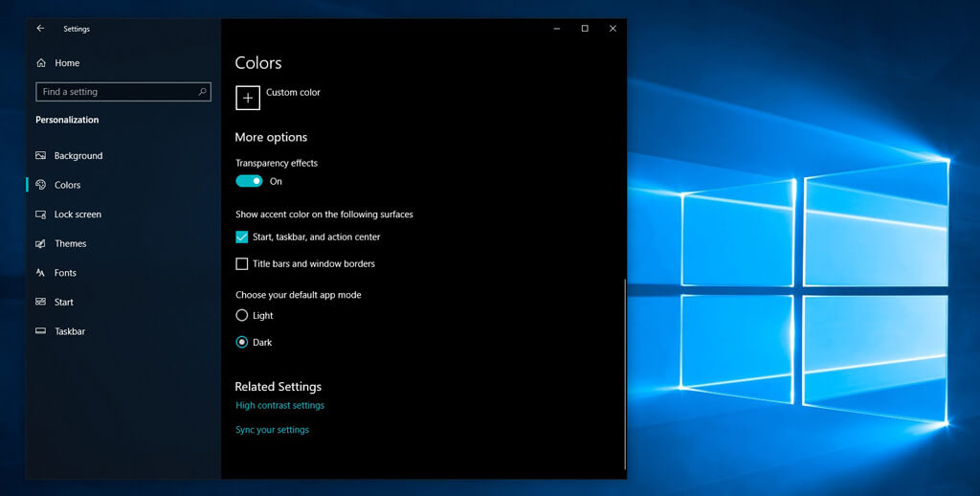Uncheck Start, taskbar, and action center
980x496 pixels.
click(x=242, y=237)
